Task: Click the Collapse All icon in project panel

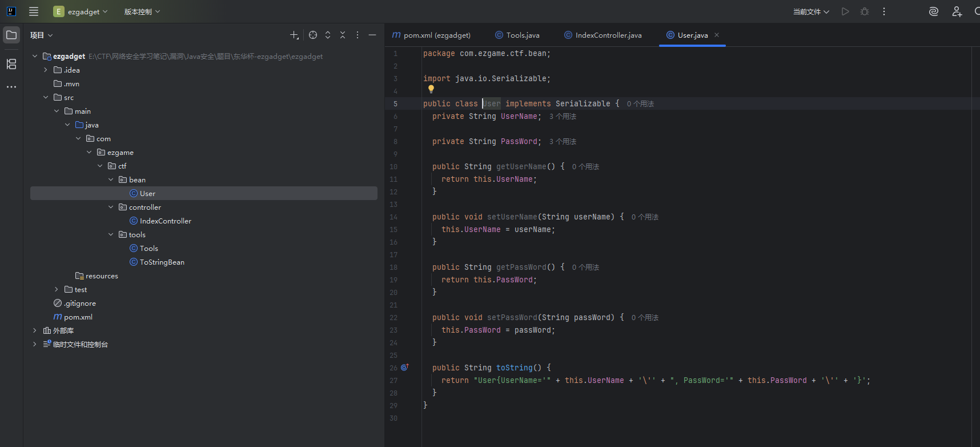Action: pos(343,35)
